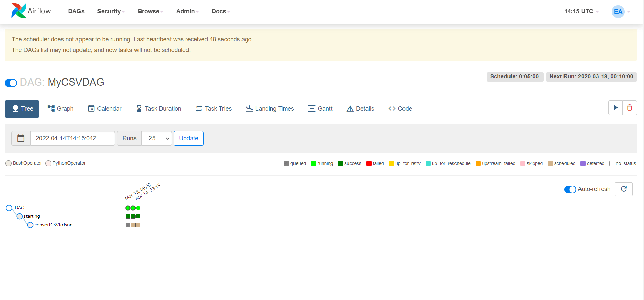The height and width of the screenshot is (300, 644).
Task: Open the Browse dropdown menu
Action: [x=150, y=11]
